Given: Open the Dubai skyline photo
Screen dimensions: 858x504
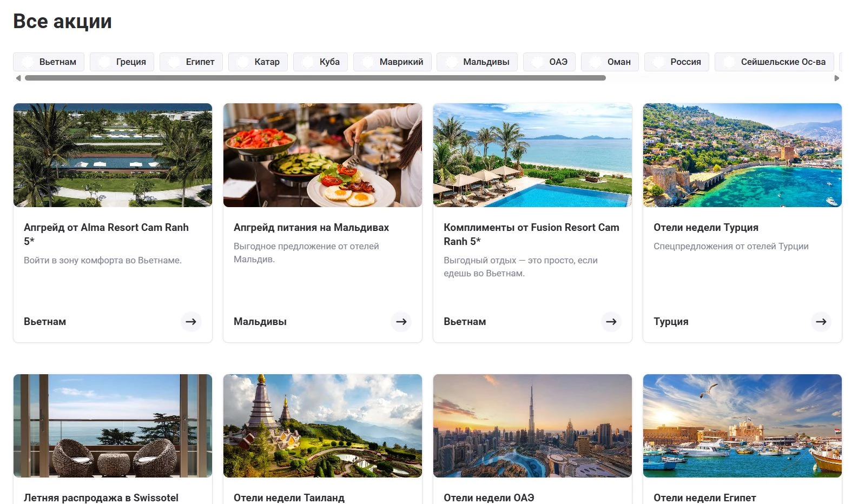Looking at the screenshot, I should [x=532, y=426].
